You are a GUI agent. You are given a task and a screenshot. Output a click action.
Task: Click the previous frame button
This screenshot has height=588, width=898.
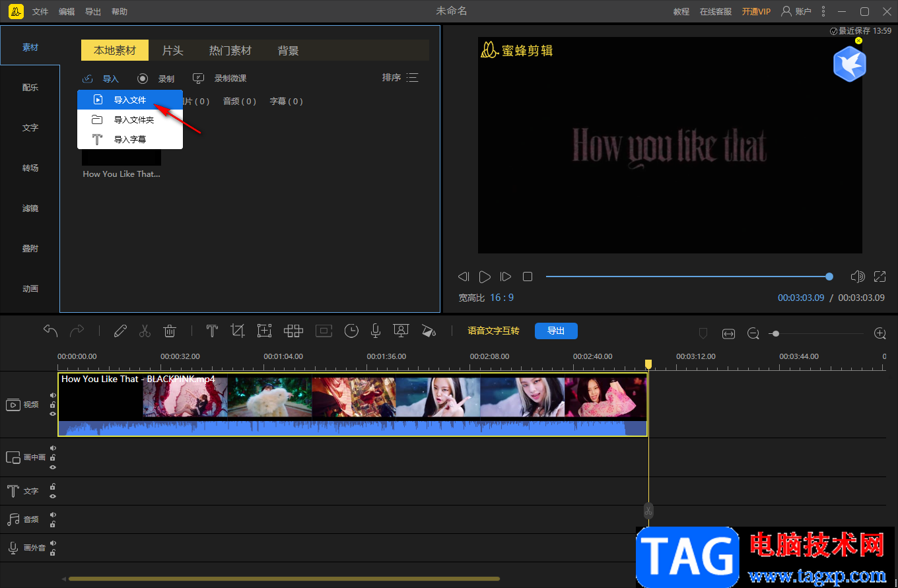464,277
